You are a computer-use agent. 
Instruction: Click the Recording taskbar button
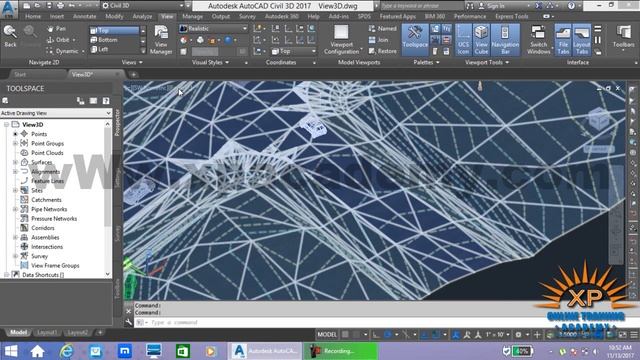point(340,351)
